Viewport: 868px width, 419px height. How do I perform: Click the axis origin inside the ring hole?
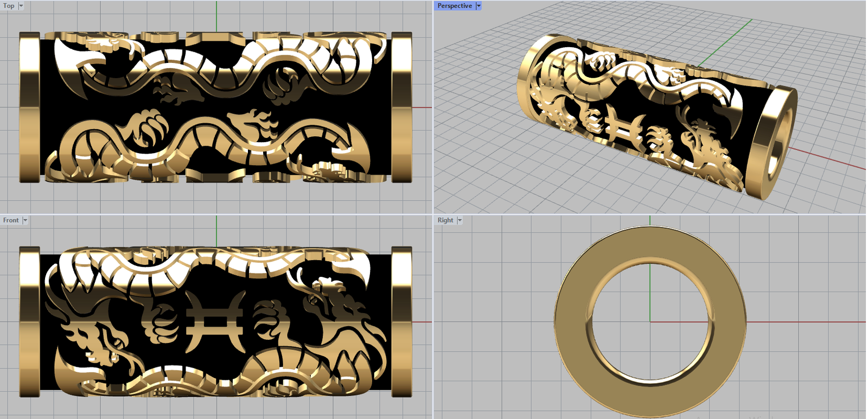(x=650, y=322)
